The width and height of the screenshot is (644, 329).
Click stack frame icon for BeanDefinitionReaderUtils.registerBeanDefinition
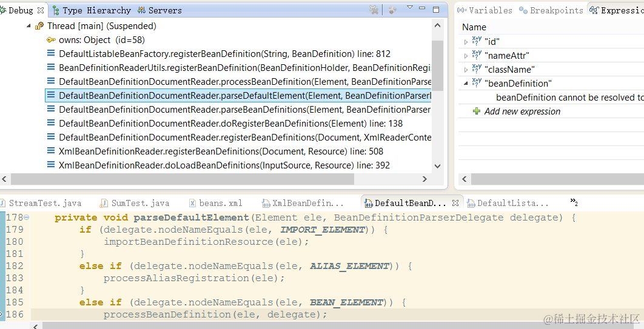click(51, 67)
